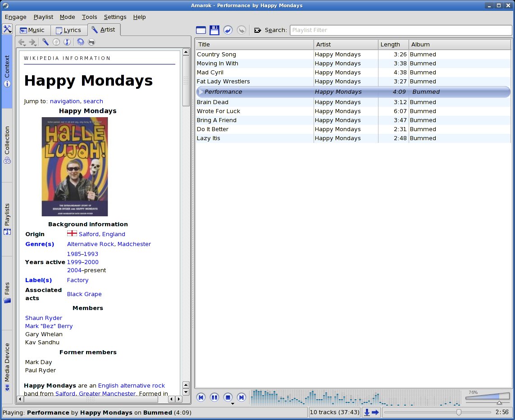Sort playlist by the Title column
This screenshot has height=420, width=515.
255,44
